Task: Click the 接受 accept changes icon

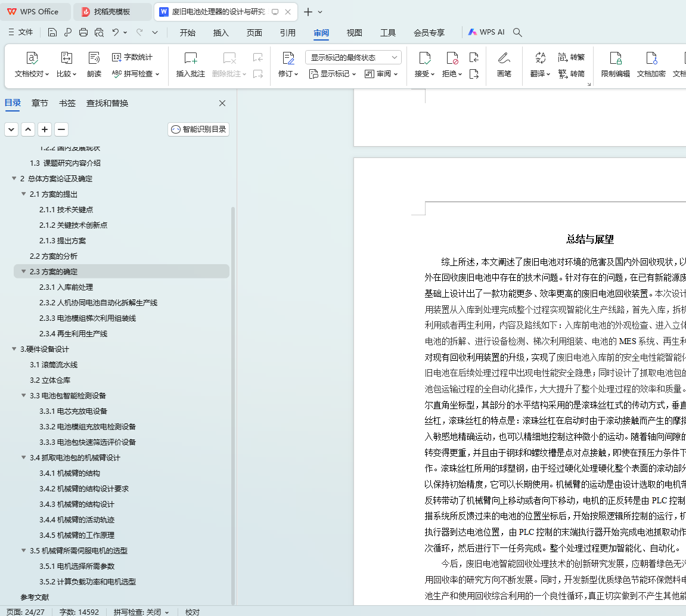Action: (x=424, y=64)
